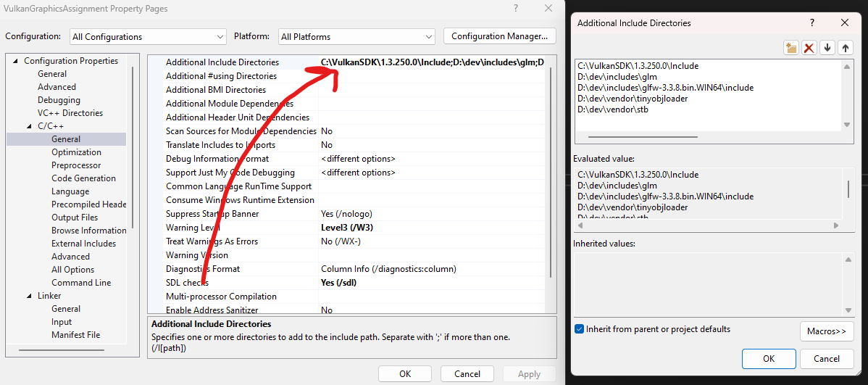Open the Code Generation page
This screenshot has height=385, width=868.
(83, 178)
